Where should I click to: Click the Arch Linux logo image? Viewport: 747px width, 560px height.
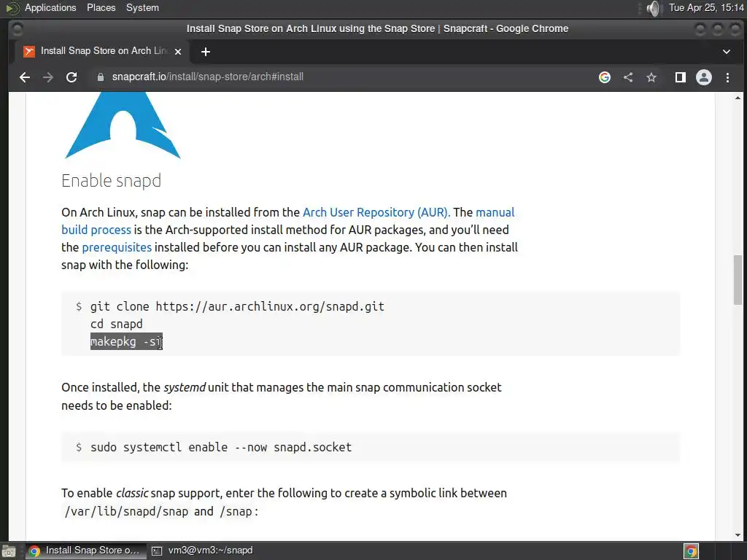pyautogui.click(x=123, y=125)
